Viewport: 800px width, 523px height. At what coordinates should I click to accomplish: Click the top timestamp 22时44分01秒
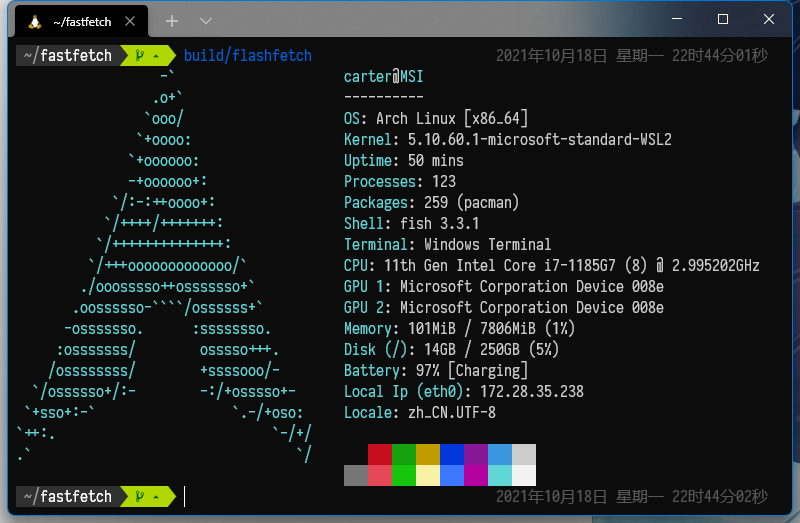point(719,55)
